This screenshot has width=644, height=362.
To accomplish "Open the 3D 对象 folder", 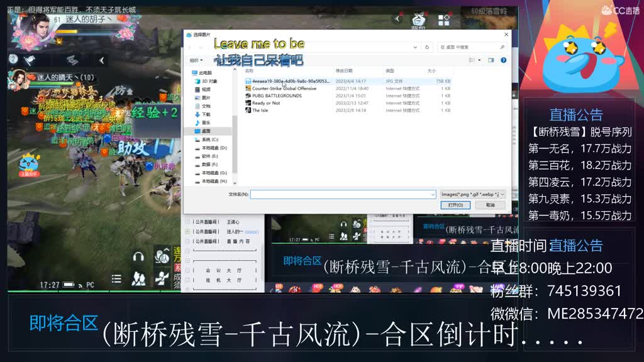I will [x=206, y=81].
